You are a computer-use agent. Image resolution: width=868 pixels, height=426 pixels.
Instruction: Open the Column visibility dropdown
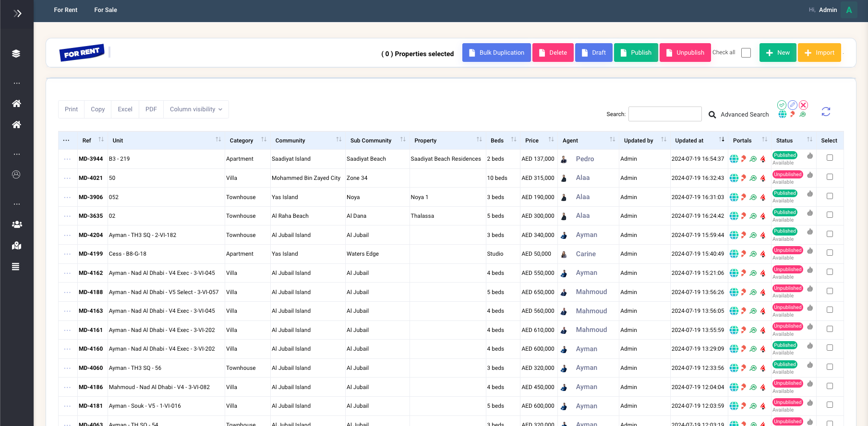point(196,109)
